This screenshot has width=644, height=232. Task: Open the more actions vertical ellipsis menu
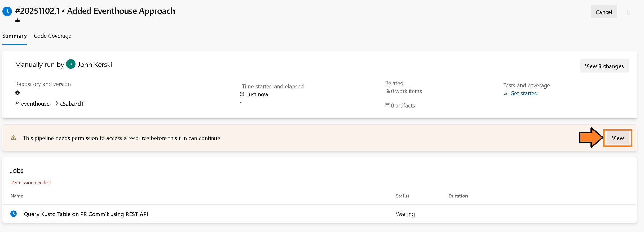click(628, 12)
